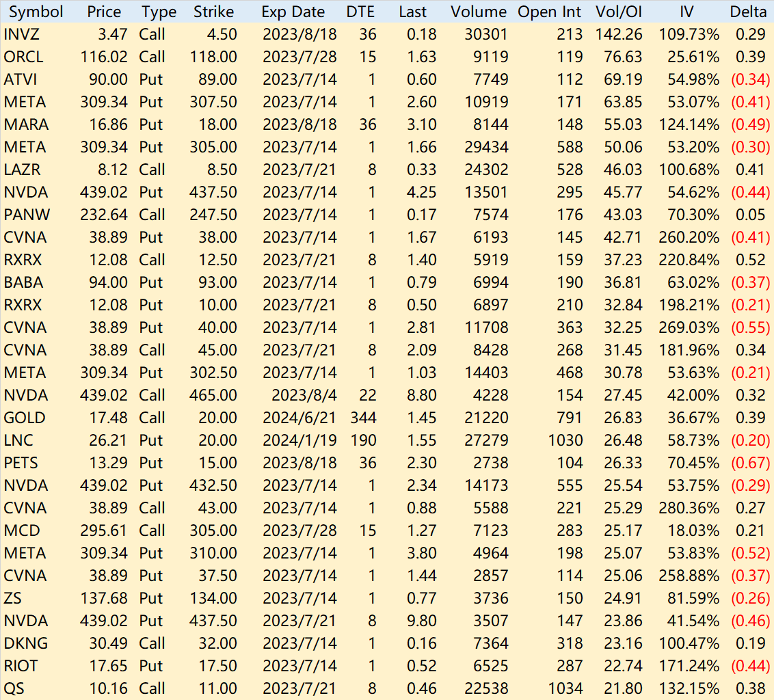774x700 pixels.
Task: Click the 2023/8/4 expiration date
Action: click(304, 395)
